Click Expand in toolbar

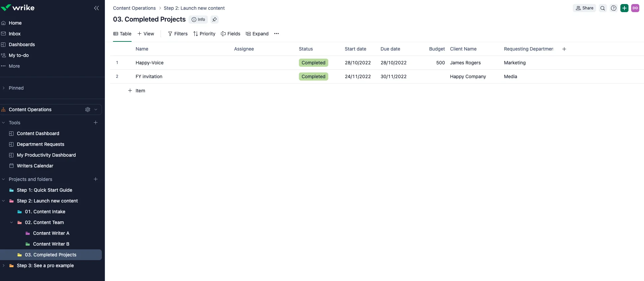tap(257, 34)
